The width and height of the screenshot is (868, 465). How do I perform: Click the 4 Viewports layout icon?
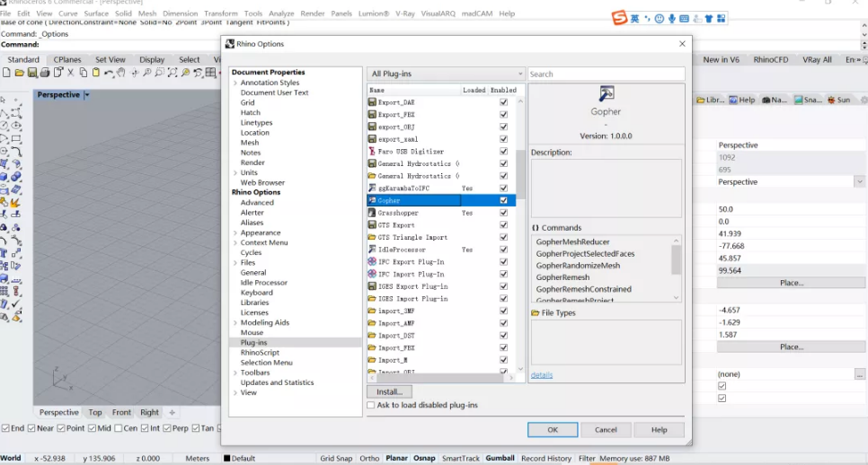point(211,73)
